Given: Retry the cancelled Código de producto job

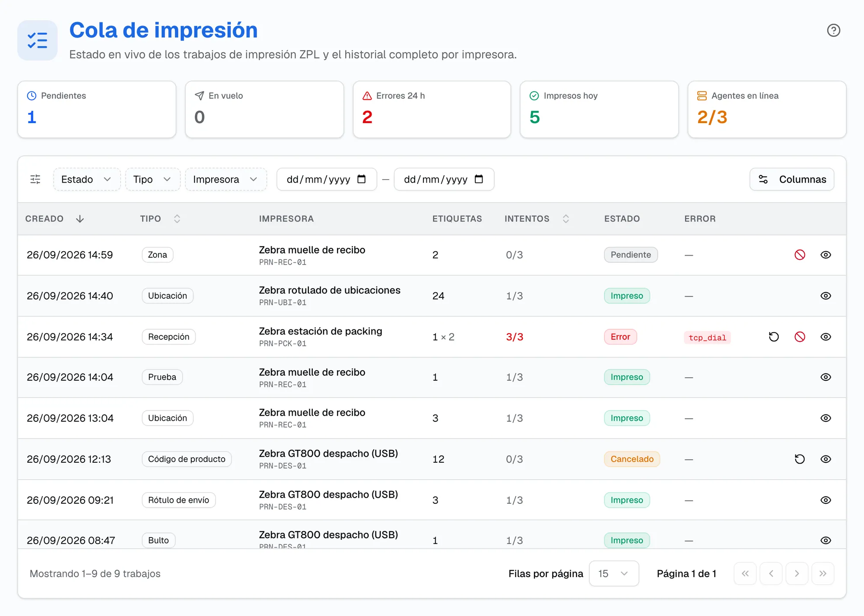Looking at the screenshot, I should coord(800,459).
